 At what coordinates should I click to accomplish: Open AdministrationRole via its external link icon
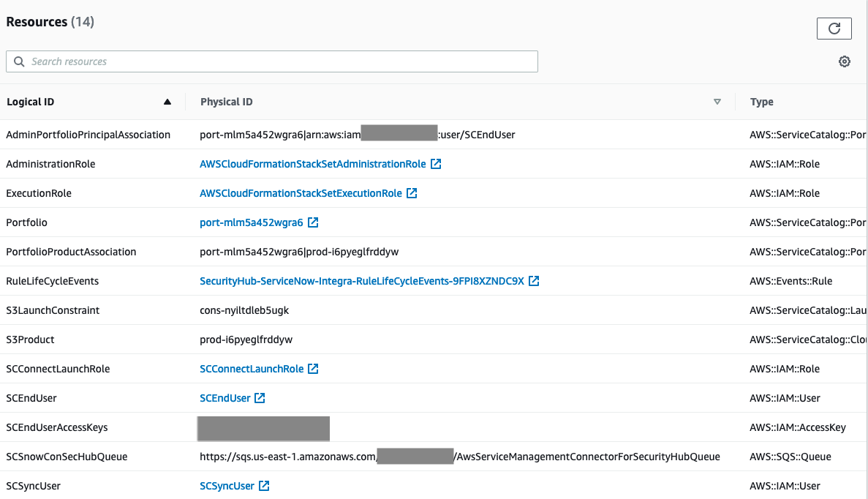click(x=437, y=164)
